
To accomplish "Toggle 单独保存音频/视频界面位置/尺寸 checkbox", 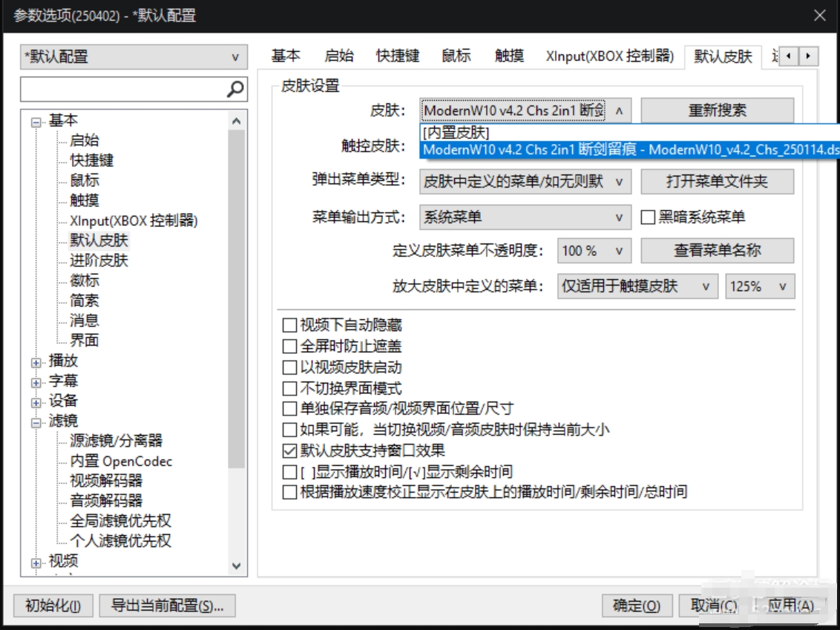I will (289, 409).
